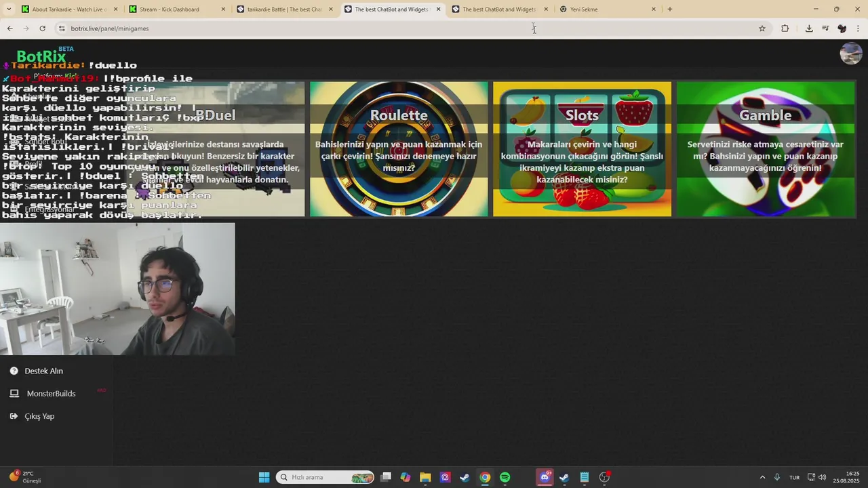Open the Windows Start menu
Screen dimensions: 868x488
(264, 477)
